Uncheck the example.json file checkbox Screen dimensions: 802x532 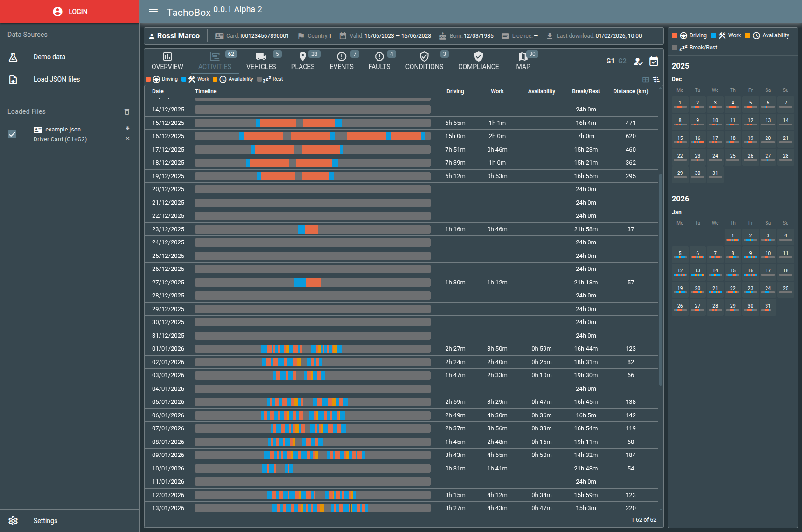point(12,134)
